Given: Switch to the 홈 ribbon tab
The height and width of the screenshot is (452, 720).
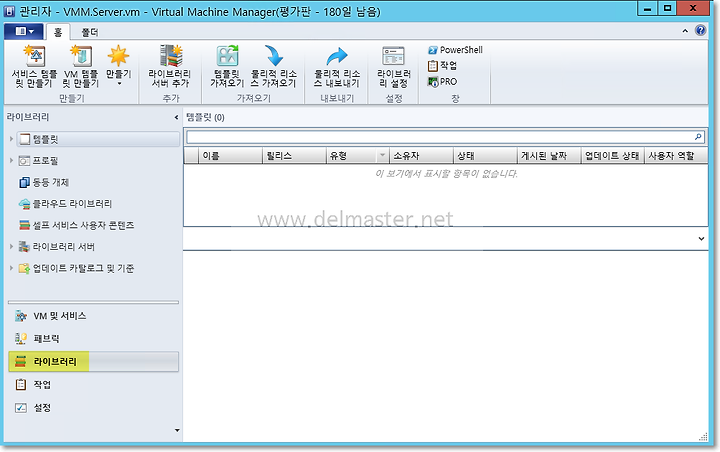Looking at the screenshot, I should pos(58,32).
